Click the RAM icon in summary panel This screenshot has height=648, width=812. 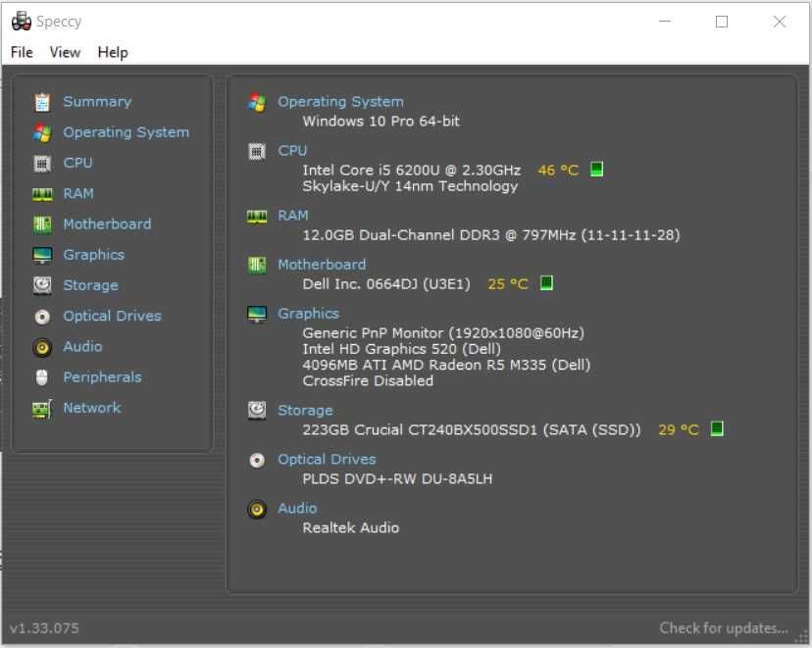257,216
